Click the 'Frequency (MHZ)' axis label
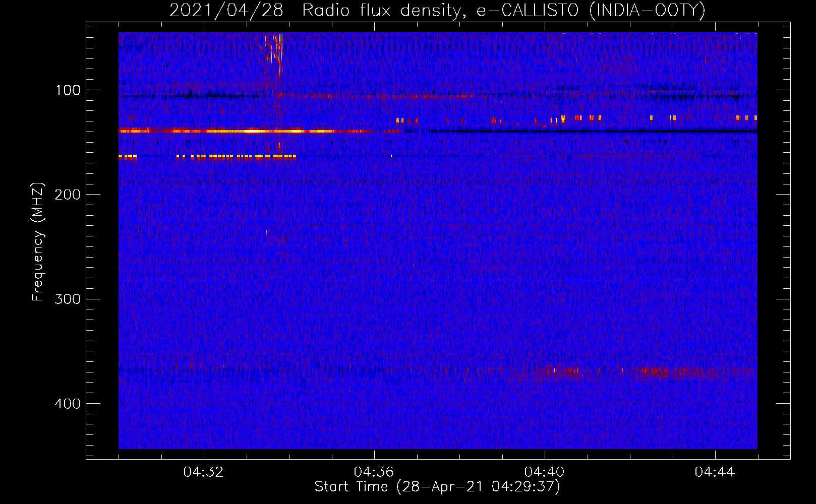Viewport: 816px width, 504px height. coord(38,242)
